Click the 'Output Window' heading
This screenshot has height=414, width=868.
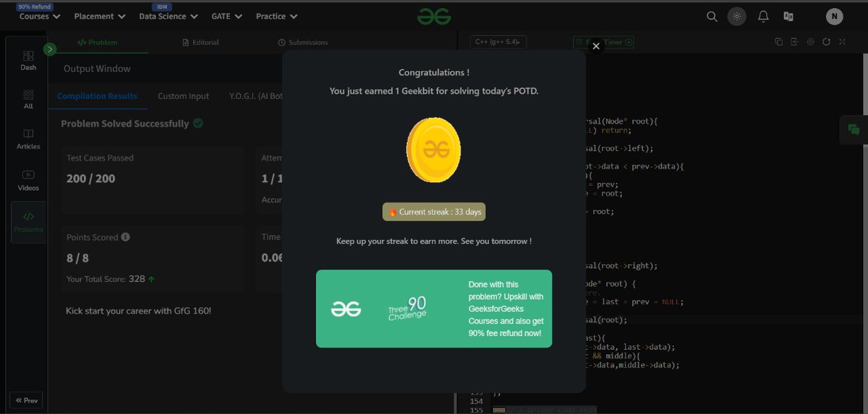(97, 69)
